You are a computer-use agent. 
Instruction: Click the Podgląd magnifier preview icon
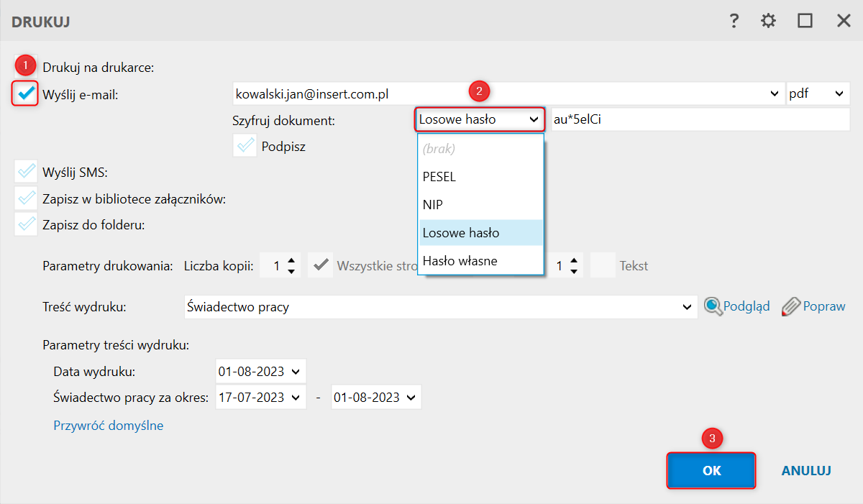tap(713, 306)
